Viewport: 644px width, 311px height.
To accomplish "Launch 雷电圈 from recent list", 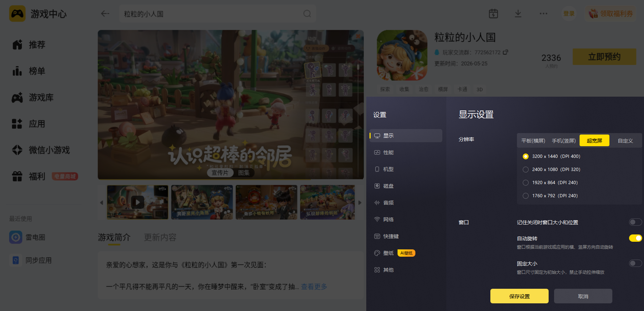I will pos(28,237).
